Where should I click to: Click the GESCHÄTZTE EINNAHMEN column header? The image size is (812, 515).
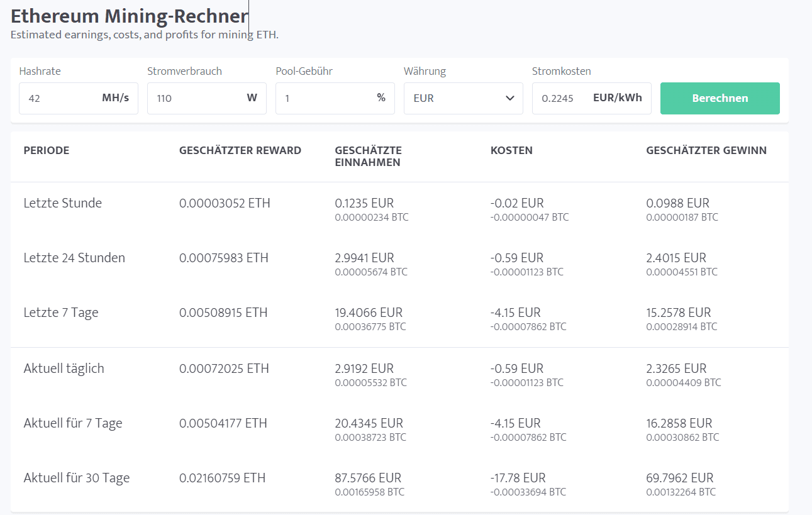click(369, 157)
